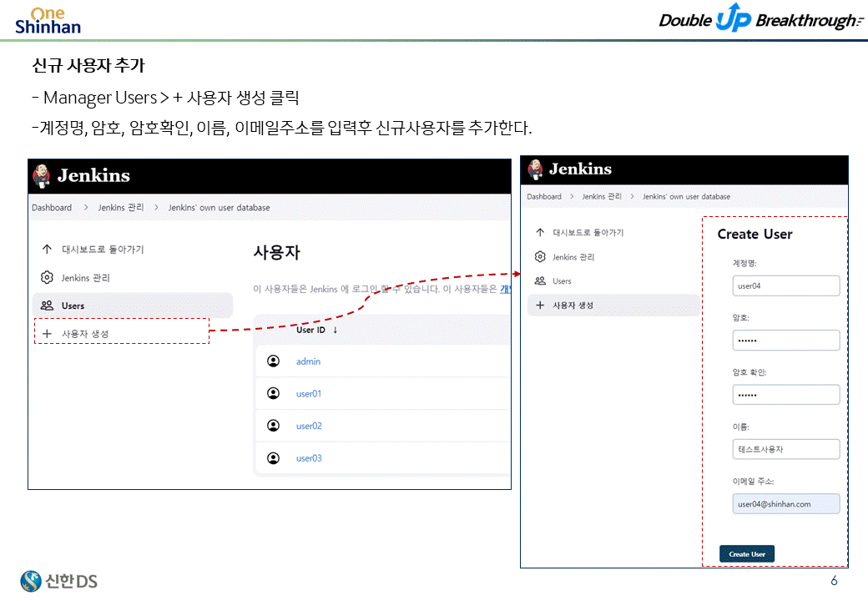Open the user01 link
The image size is (868, 601).
(x=309, y=393)
